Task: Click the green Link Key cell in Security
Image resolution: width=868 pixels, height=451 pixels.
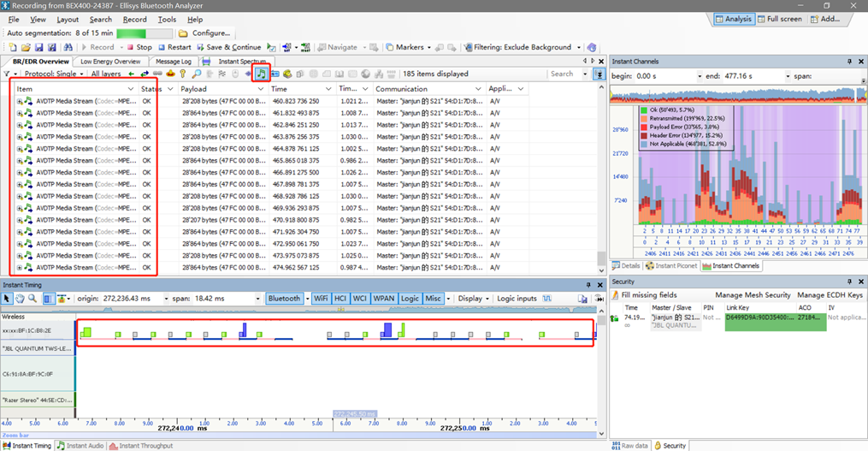Action: tap(760, 322)
